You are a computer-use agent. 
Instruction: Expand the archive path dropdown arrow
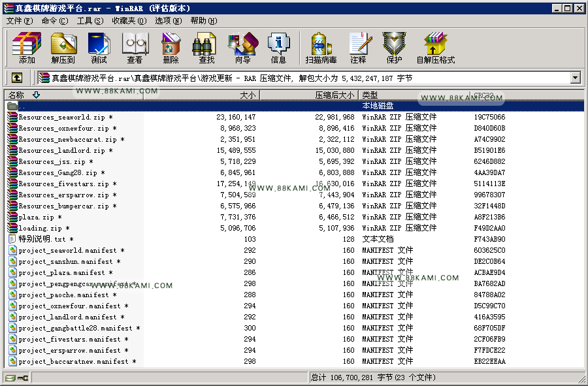[x=575, y=78]
